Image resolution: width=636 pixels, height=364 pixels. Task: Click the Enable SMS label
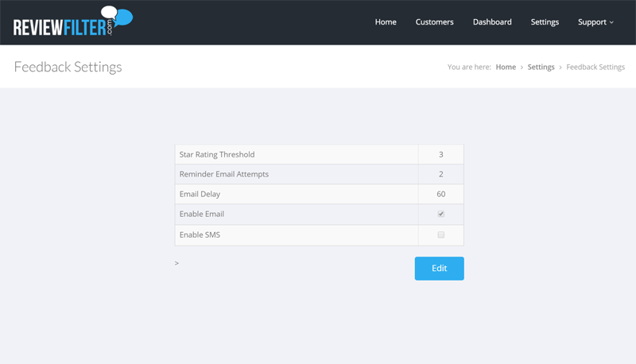[x=200, y=234]
